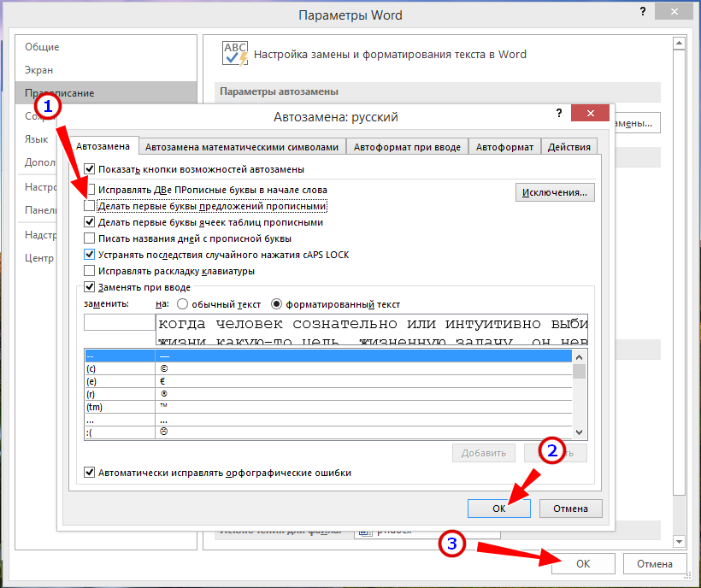Click help icon in Параметры Word title bar
The width and height of the screenshot is (701, 588).
click(x=641, y=15)
